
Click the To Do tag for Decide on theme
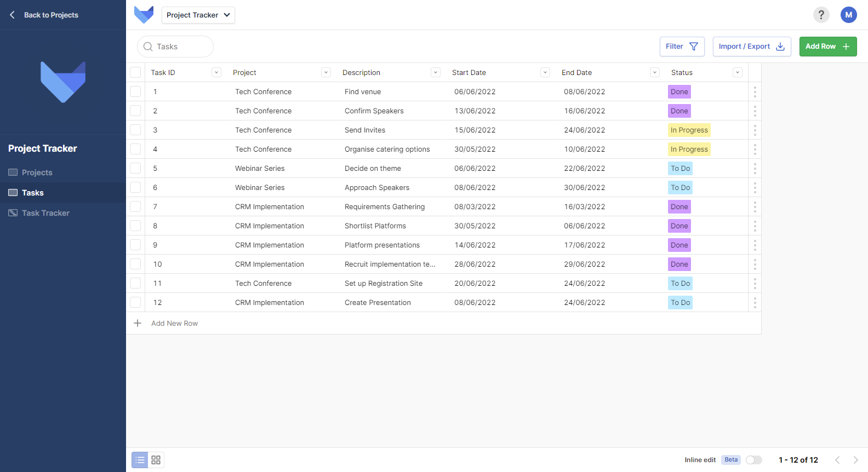click(x=681, y=168)
